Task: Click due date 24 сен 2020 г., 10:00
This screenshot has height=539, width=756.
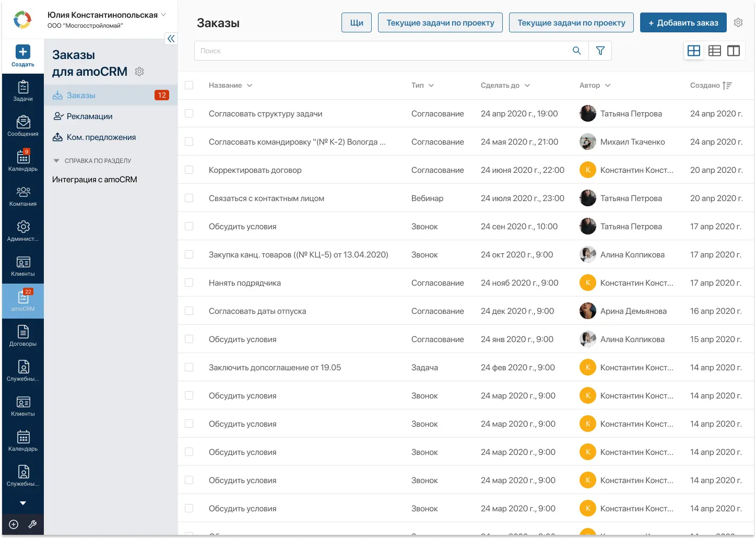Action: click(519, 226)
